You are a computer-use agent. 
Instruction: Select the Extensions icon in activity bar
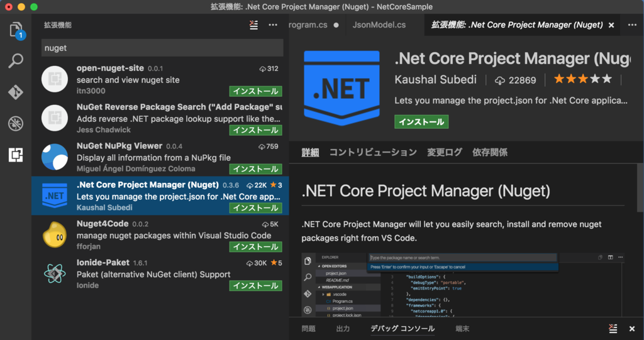pos(16,155)
